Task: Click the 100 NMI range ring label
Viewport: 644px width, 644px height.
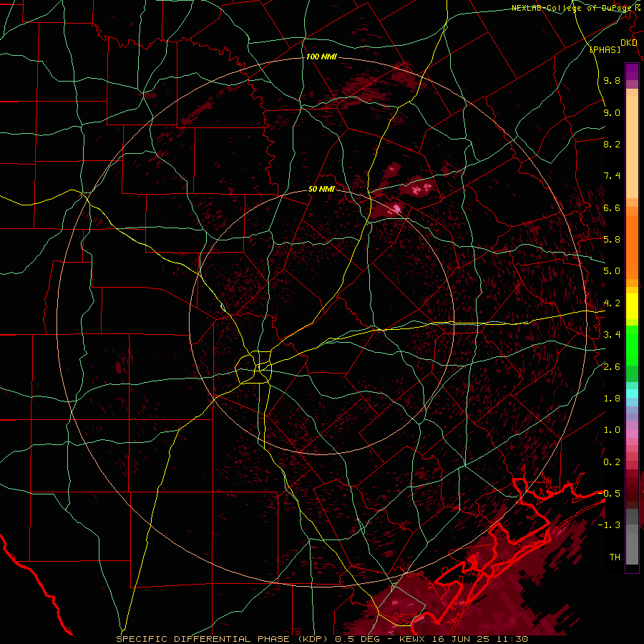Action: [x=321, y=57]
